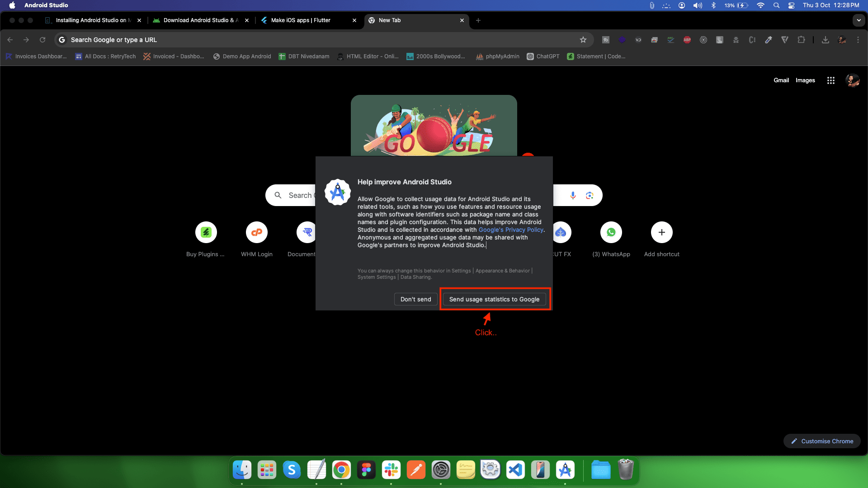Click Add shortcut tile
The width and height of the screenshot is (868, 488).
661,232
